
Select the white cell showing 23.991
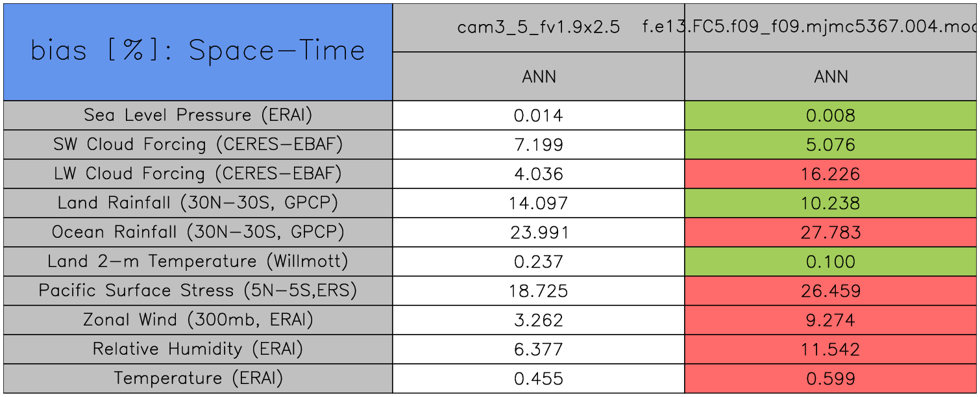point(538,232)
